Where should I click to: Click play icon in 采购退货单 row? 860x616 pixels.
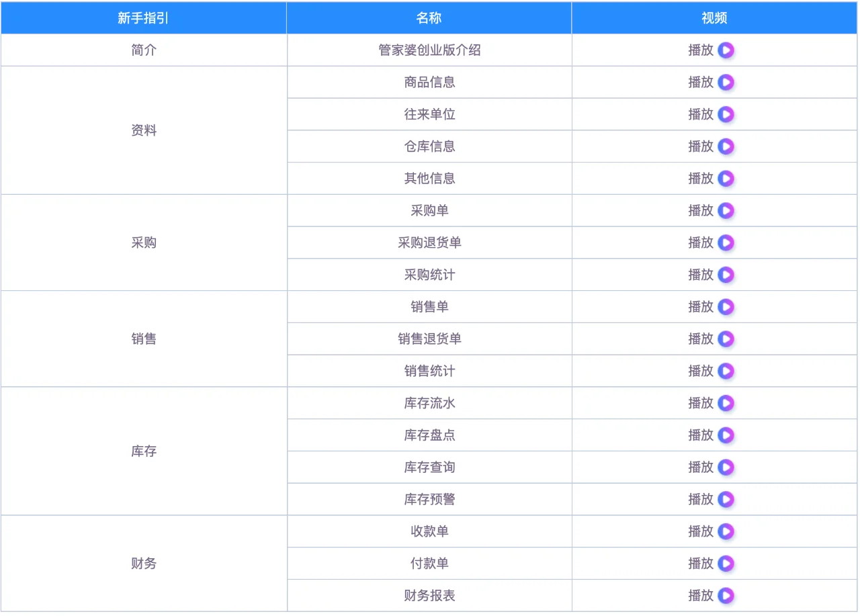tap(726, 243)
